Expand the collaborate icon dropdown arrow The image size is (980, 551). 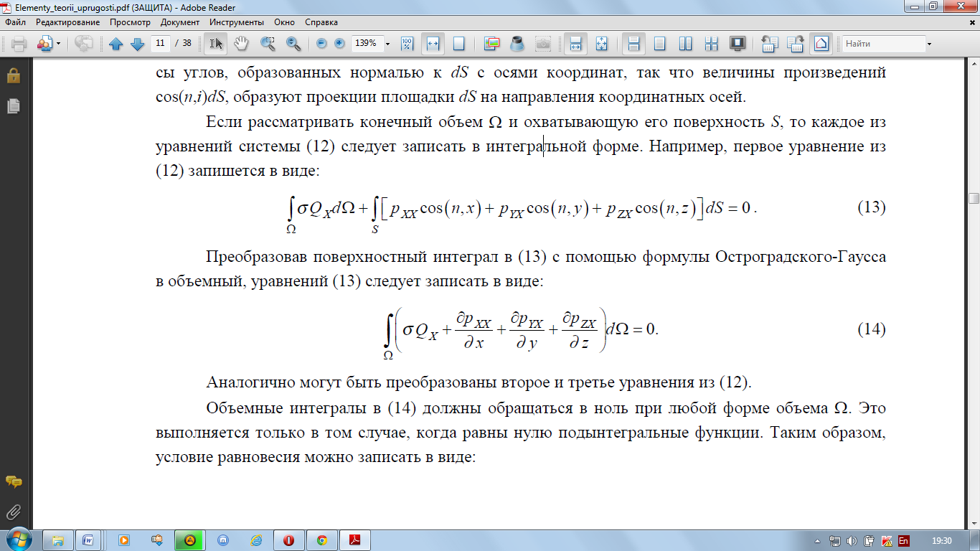57,44
